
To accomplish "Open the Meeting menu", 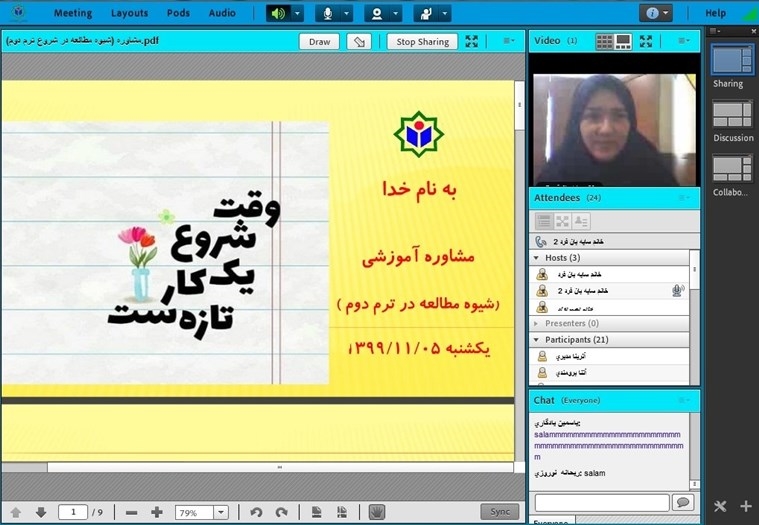I will (x=72, y=13).
